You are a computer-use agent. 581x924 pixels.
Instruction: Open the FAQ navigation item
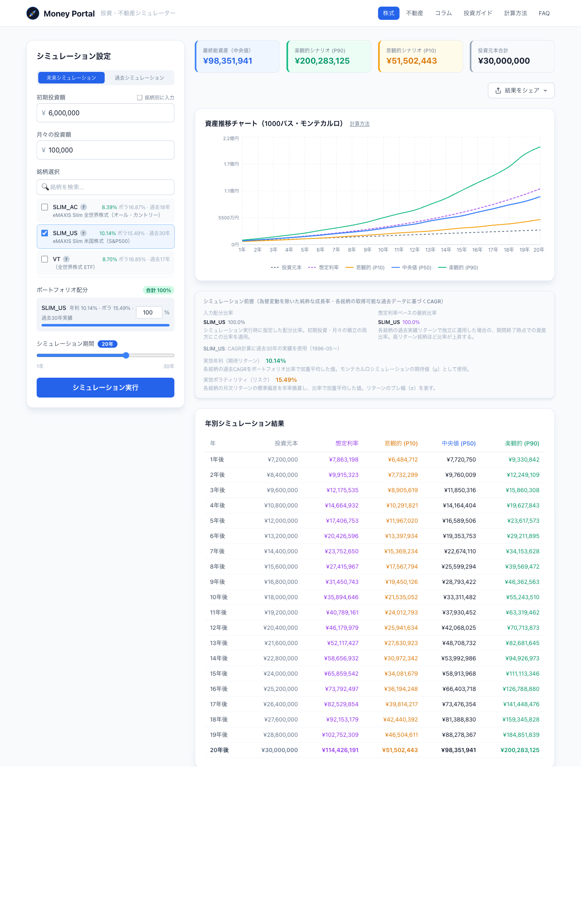(x=544, y=13)
